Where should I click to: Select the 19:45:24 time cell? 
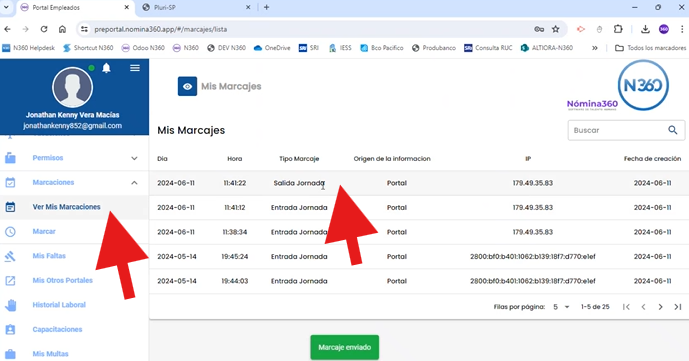coord(235,256)
